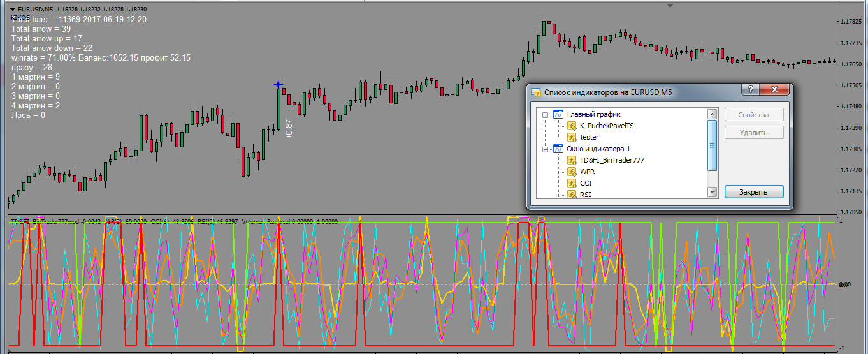This screenshot has width=868, height=354.
Task: Collapse the Окно индикатора 1 tree node
Action: coord(546,149)
